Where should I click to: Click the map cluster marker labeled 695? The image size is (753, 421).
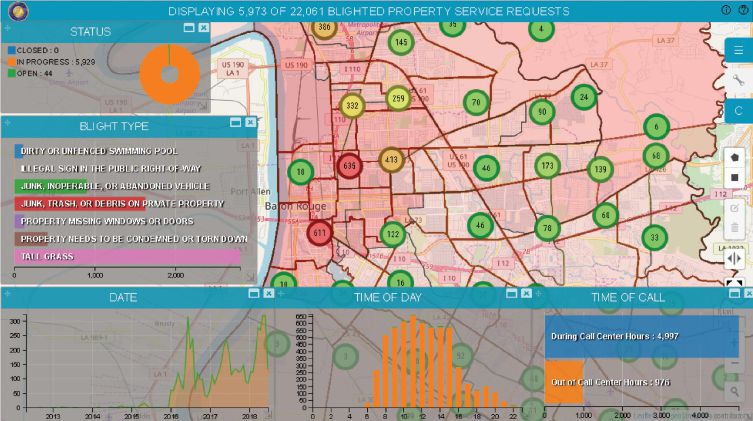349,166
